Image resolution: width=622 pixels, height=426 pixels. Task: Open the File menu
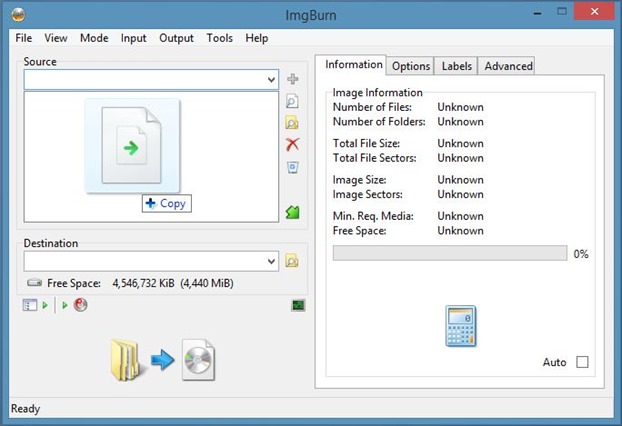[24, 38]
